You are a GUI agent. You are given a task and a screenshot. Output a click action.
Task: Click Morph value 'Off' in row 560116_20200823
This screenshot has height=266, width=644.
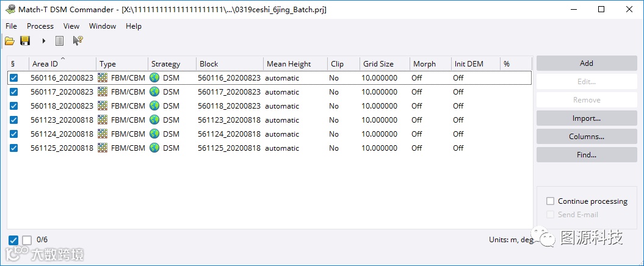417,78
